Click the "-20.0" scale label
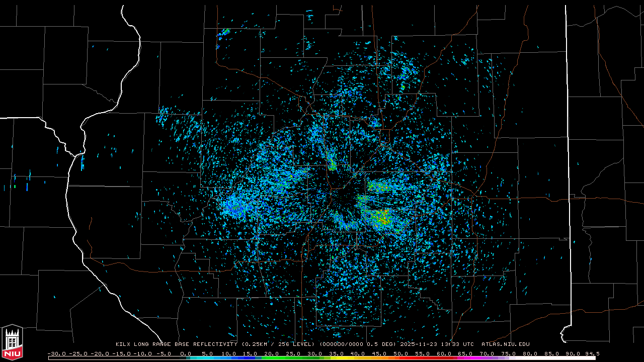This screenshot has width=644, height=362. pos(100,353)
